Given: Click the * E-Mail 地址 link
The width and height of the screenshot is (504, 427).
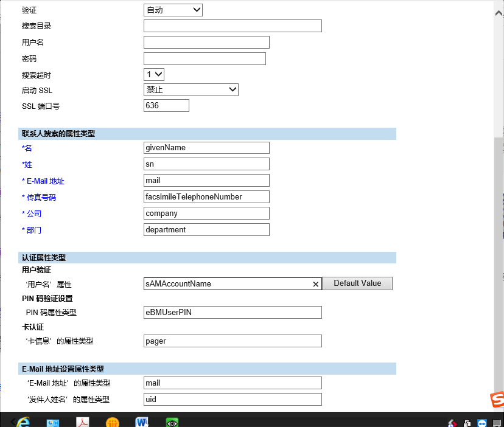Looking at the screenshot, I should pos(42,181).
